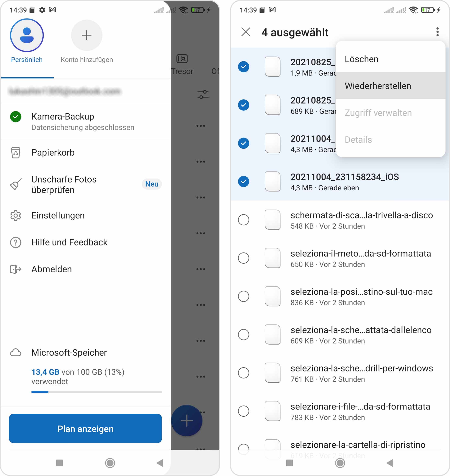
Task: Tap the Konto hinzufügen label
Action: coord(86,59)
